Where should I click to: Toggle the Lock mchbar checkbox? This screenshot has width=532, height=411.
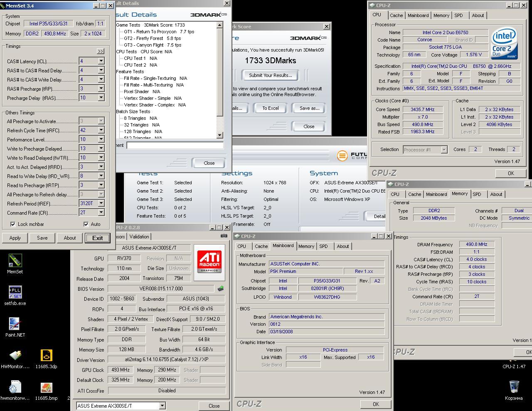click(13, 224)
